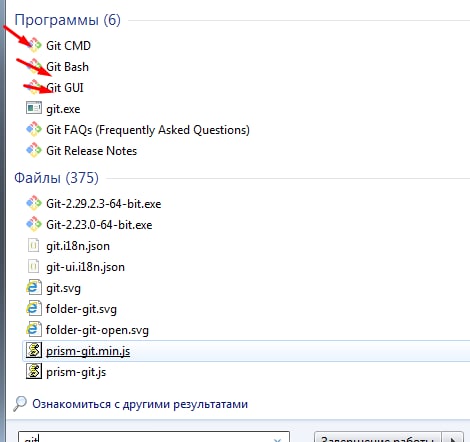
Task: Open git.i18n.json file name
Action: tap(78, 246)
